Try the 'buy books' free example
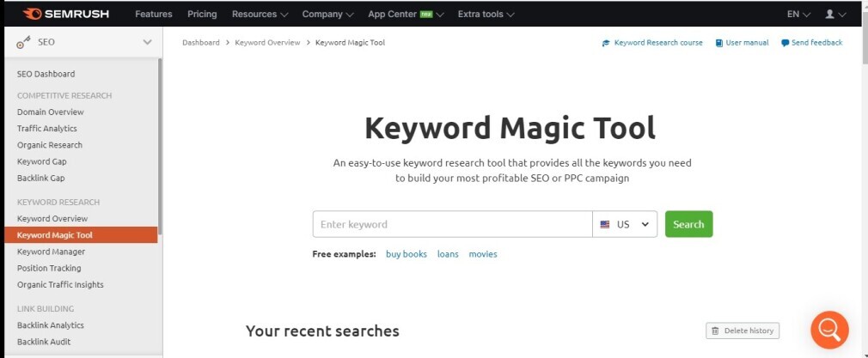Image resolution: width=868 pixels, height=358 pixels. pyautogui.click(x=406, y=254)
